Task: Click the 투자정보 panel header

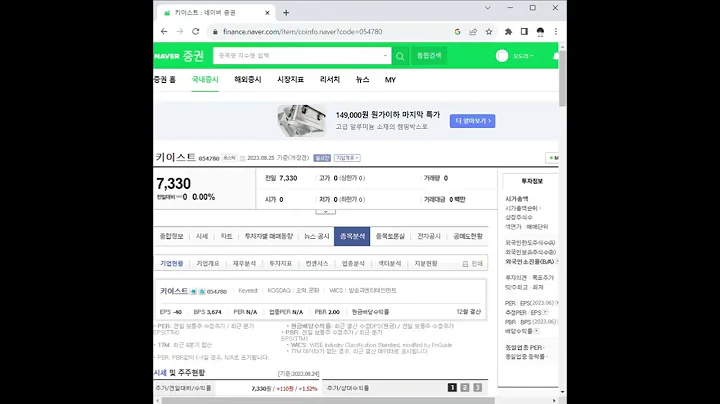Action: coord(532,181)
